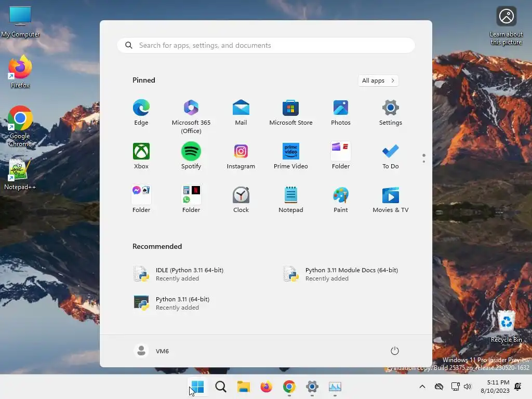Image resolution: width=532 pixels, height=399 pixels.
Task: Go to next pinned page dots
Action: point(424,158)
